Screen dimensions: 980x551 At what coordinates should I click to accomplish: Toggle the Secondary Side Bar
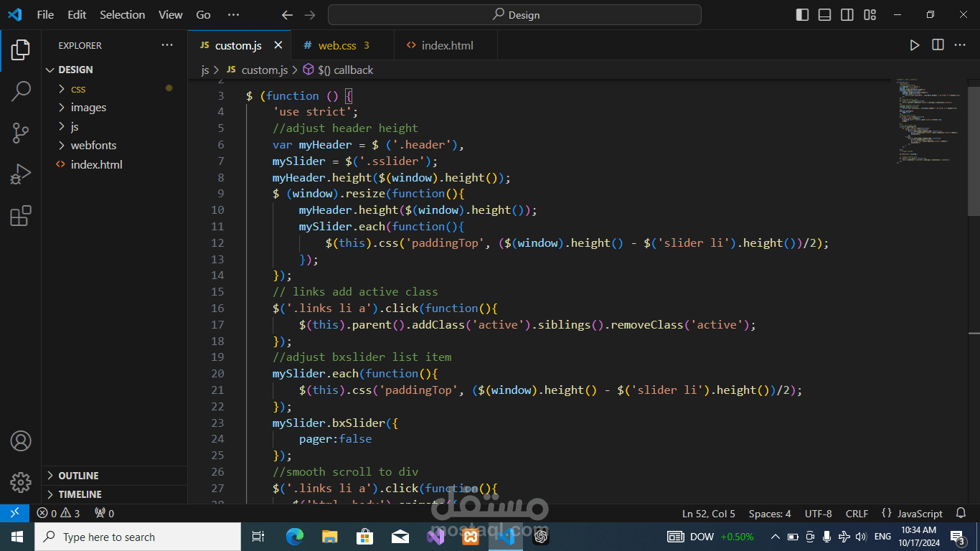click(x=847, y=14)
